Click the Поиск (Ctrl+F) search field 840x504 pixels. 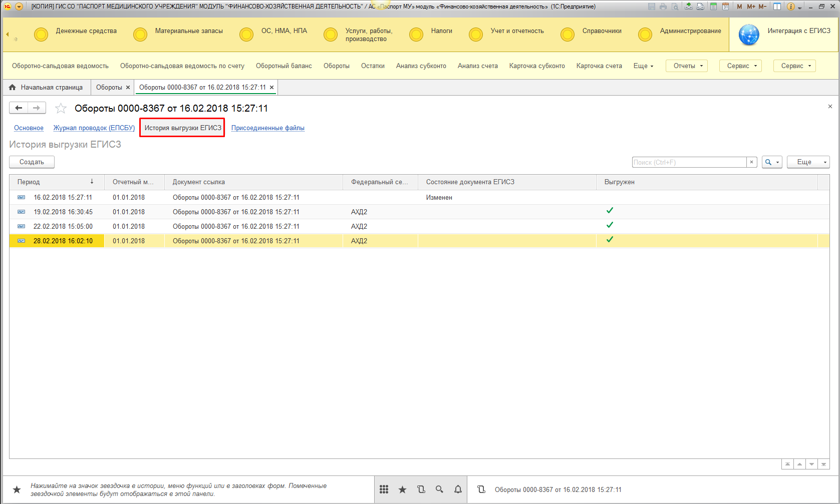[689, 162]
